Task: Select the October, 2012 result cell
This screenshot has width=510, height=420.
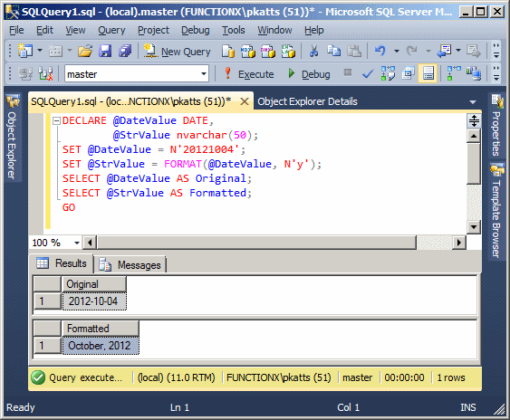Action: pos(101,346)
